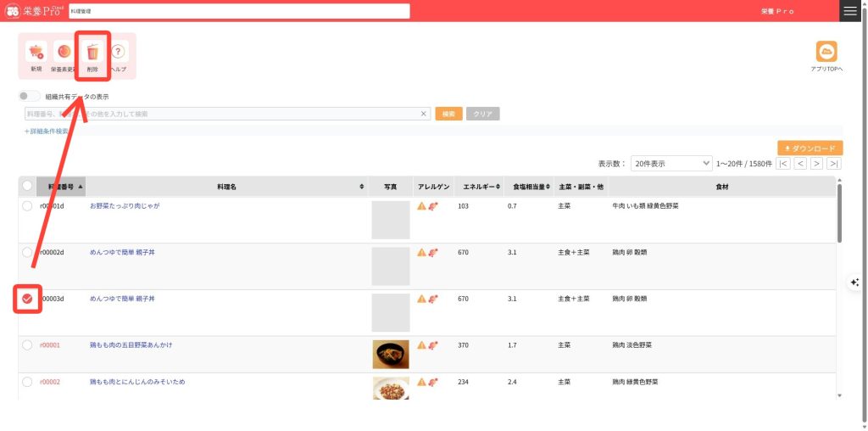Viewport: 868px width, 431px height.
Task: Open めんつゆで簡単 親子丼 link in r00003d row
Action: pyautogui.click(x=122, y=299)
